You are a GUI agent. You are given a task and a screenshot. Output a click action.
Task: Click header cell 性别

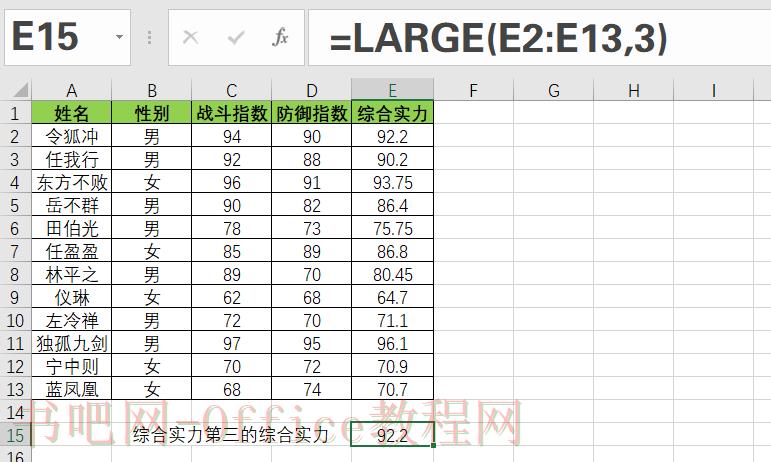152,113
